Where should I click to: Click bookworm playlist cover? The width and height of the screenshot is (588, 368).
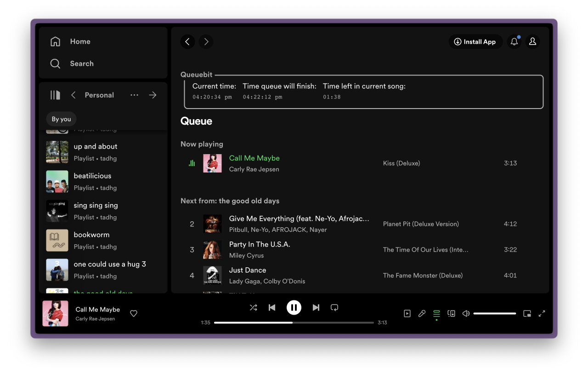tap(57, 240)
